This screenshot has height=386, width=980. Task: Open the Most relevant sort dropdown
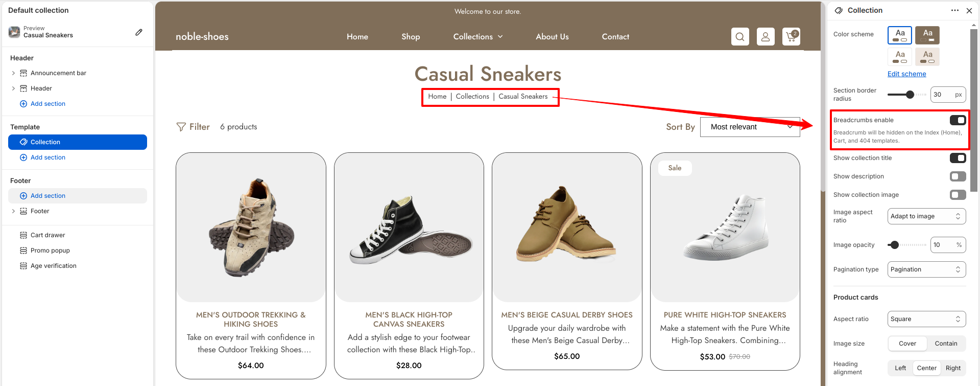pos(750,127)
